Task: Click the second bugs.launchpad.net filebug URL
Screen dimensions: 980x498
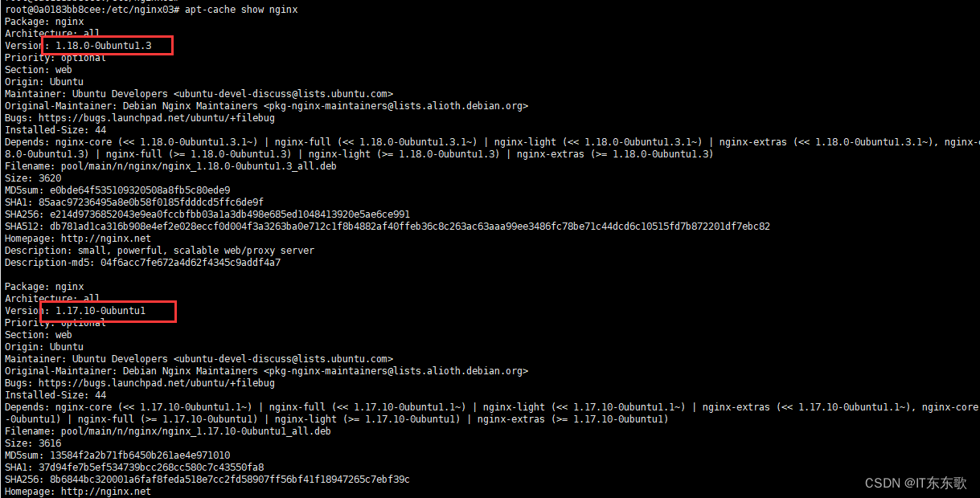Action: [x=157, y=383]
